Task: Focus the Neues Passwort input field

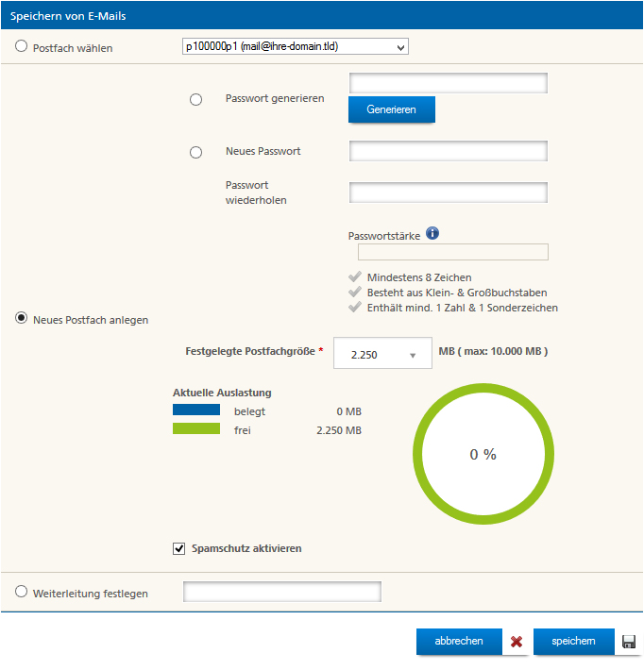Action: point(449,151)
